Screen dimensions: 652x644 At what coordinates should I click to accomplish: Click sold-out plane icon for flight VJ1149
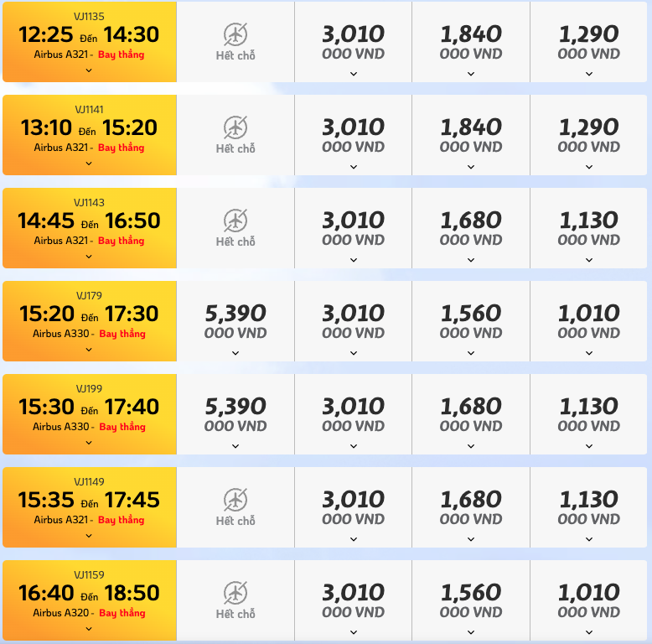click(235, 500)
